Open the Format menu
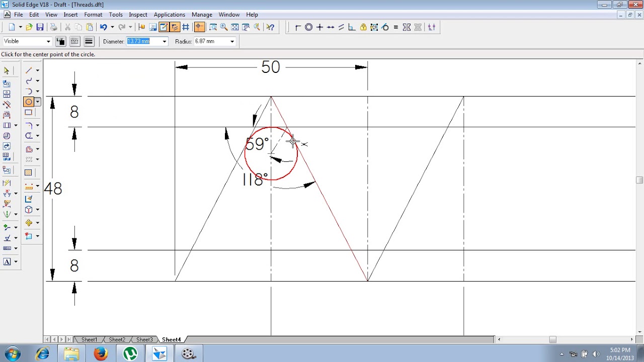 click(x=93, y=15)
